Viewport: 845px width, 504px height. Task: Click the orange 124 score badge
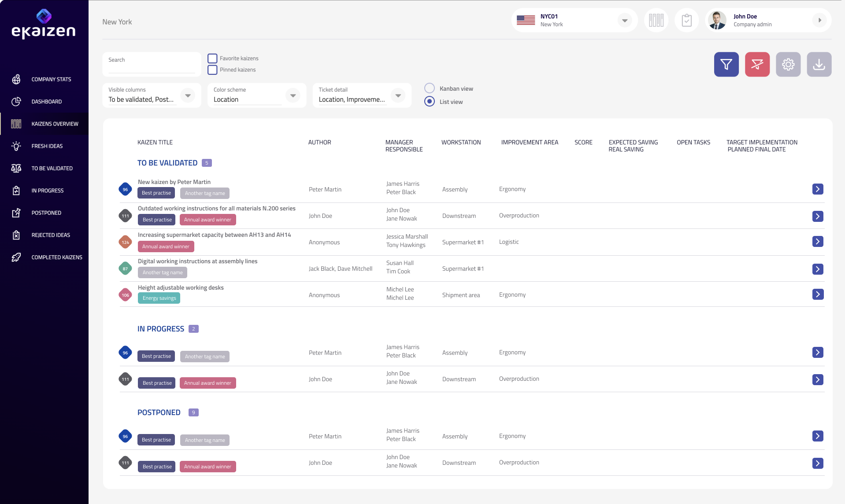[x=126, y=242]
